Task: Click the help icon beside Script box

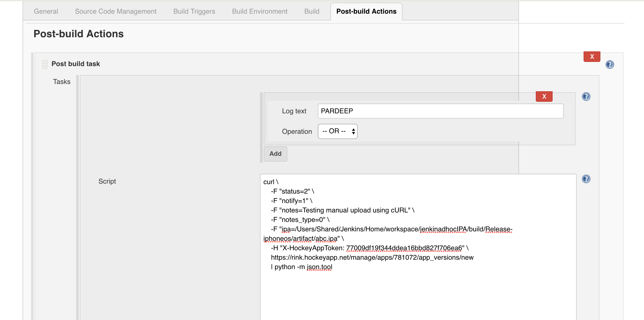Action: tap(586, 179)
